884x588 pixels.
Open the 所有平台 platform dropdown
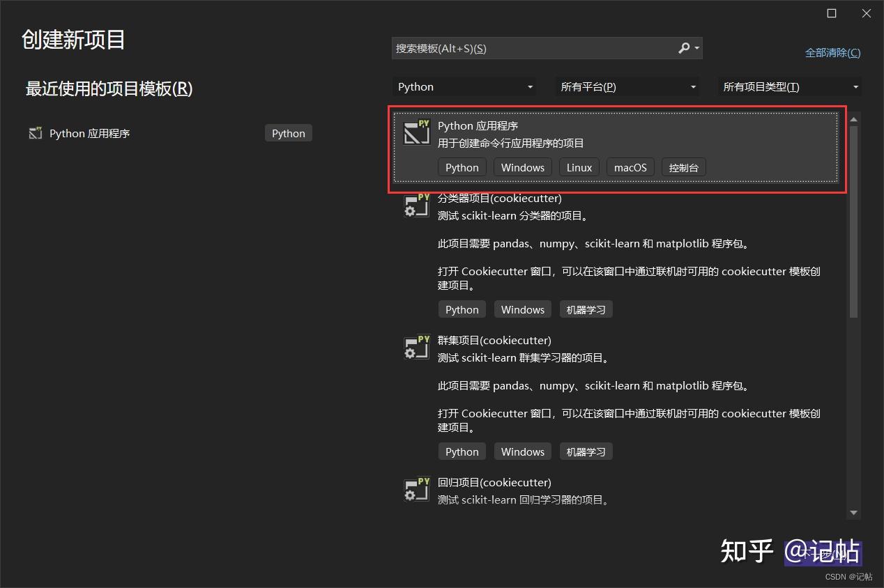[x=626, y=86]
